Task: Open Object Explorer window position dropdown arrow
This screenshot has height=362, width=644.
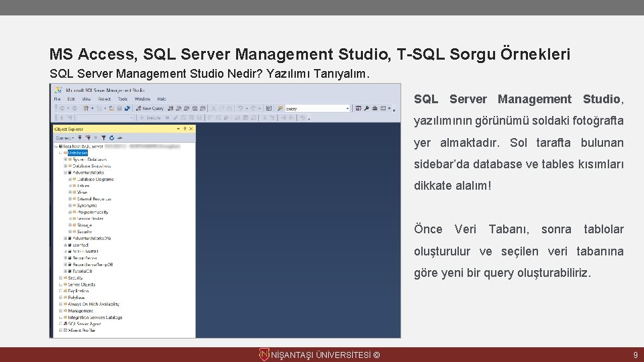Action: (178, 129)
